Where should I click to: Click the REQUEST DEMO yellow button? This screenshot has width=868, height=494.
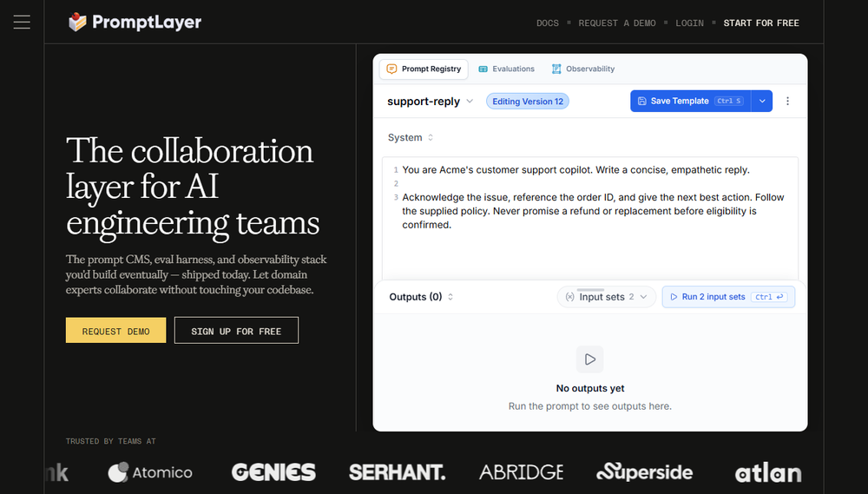(x=115, y=330)
